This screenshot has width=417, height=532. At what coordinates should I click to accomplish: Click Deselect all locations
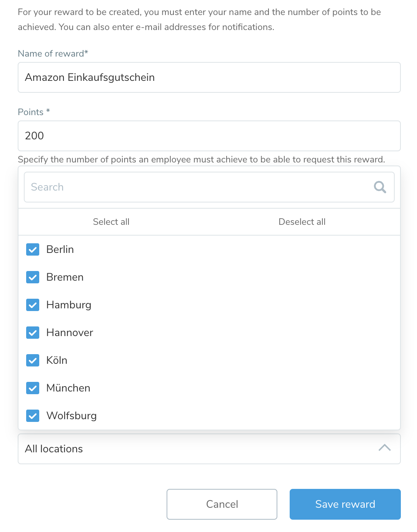click(302, 222)
